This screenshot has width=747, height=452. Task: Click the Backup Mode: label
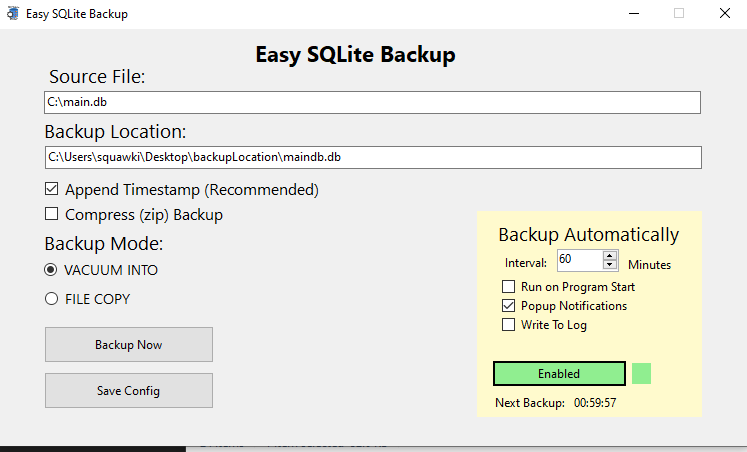point(104,244)
